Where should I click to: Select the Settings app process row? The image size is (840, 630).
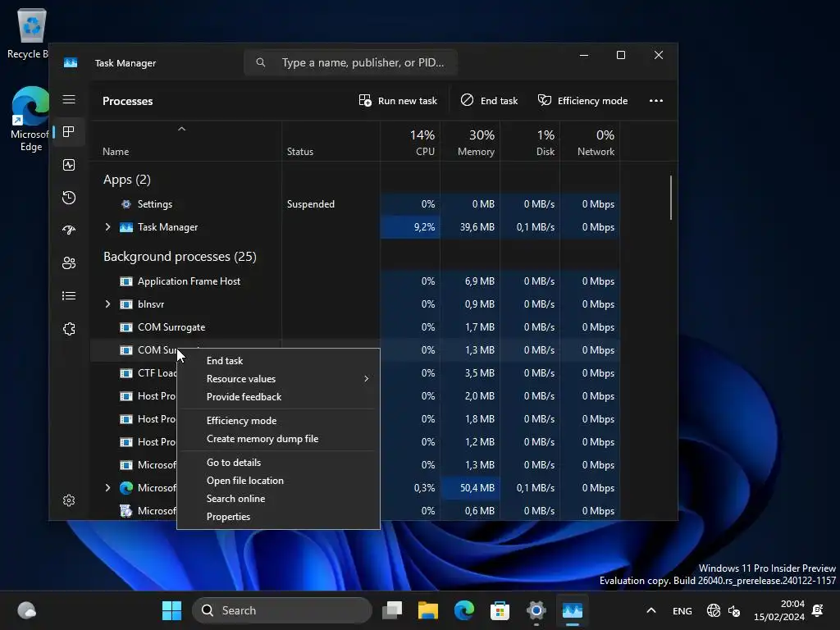pyautogui.click(x=354, y=204)
